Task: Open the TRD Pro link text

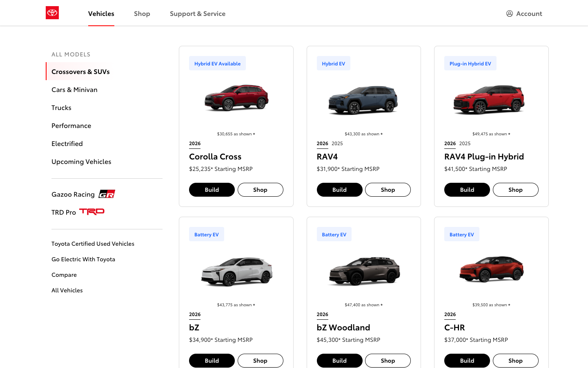Action: point(64,212)
